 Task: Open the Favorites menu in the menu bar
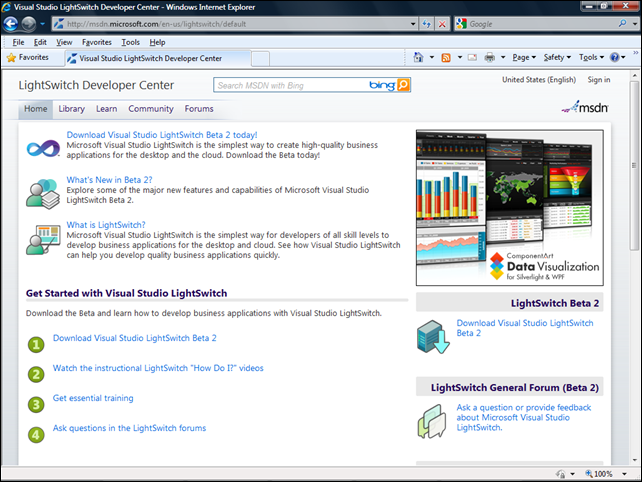tap(97, 42)
